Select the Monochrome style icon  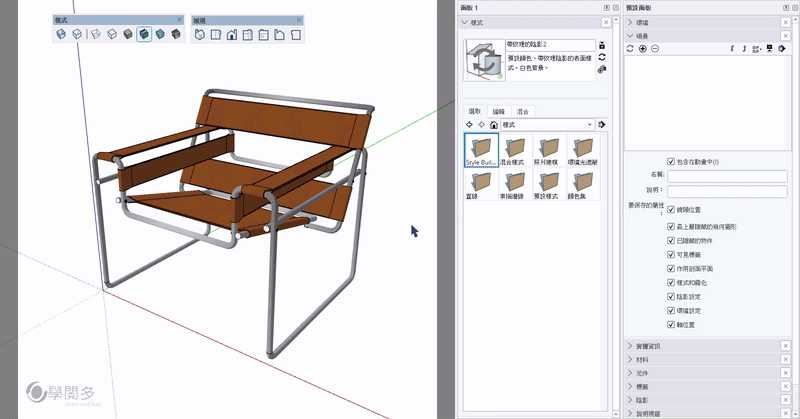click(x=176, y=34)
